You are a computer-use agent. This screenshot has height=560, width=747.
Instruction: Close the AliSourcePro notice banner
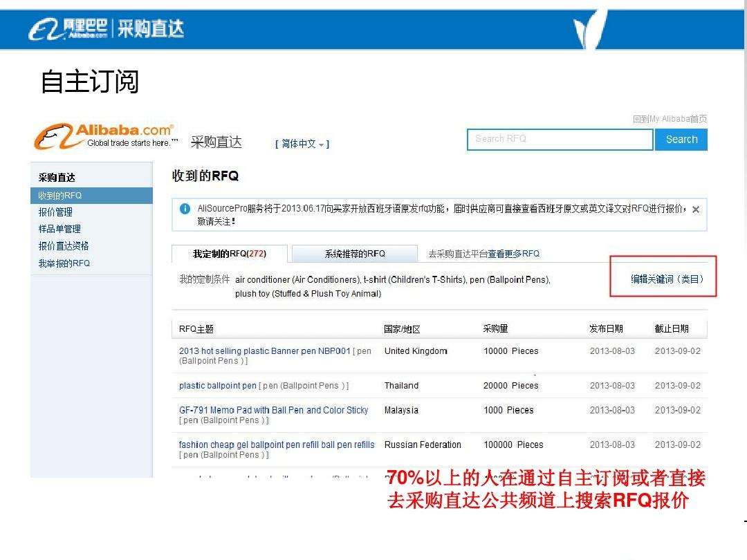point(696,209)
